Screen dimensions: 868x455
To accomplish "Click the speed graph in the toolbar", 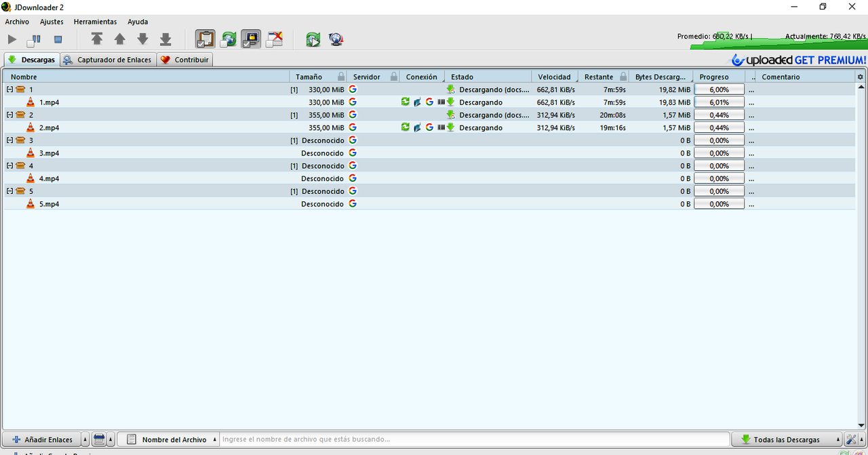I will 778,39.
